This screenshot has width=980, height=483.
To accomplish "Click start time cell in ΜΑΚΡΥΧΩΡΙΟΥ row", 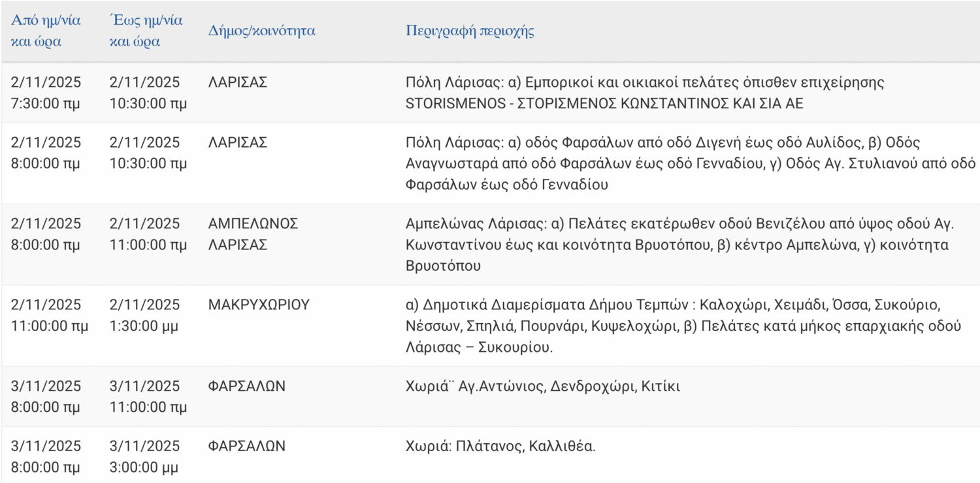I will pos(49,315).
